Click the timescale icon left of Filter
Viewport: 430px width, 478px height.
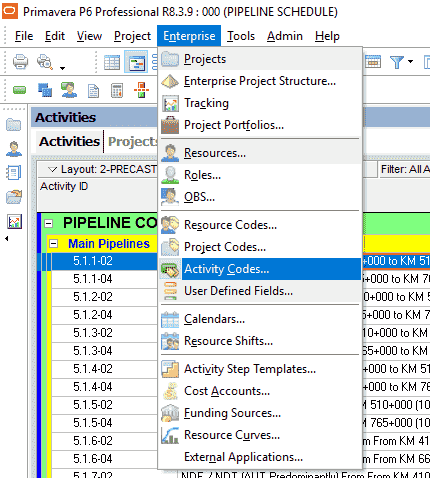373,62
